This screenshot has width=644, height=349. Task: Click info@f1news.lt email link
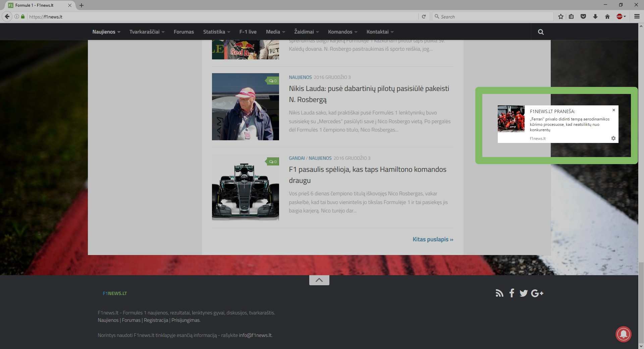pos(255,335)
